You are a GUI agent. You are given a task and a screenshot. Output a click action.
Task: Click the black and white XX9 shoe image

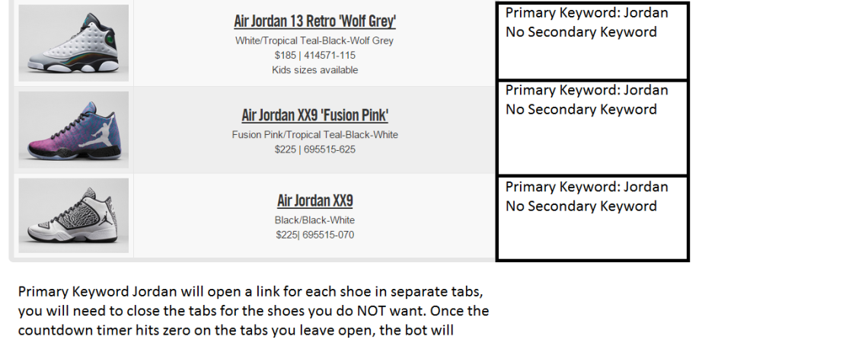click(x=73, y=216)
